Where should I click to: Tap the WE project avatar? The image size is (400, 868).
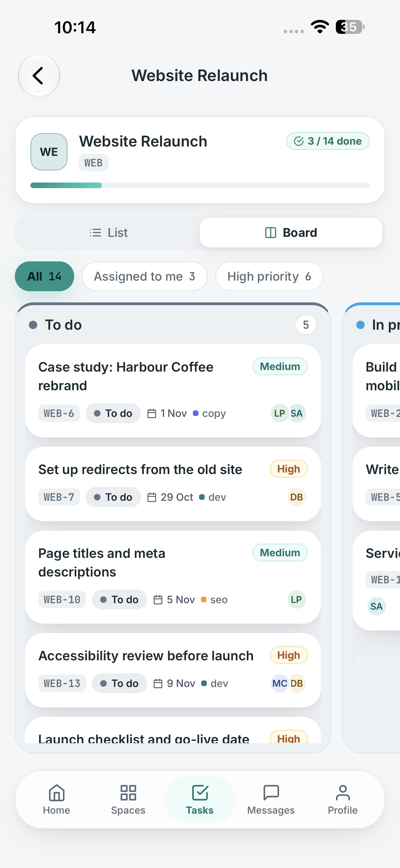[49, 151]
